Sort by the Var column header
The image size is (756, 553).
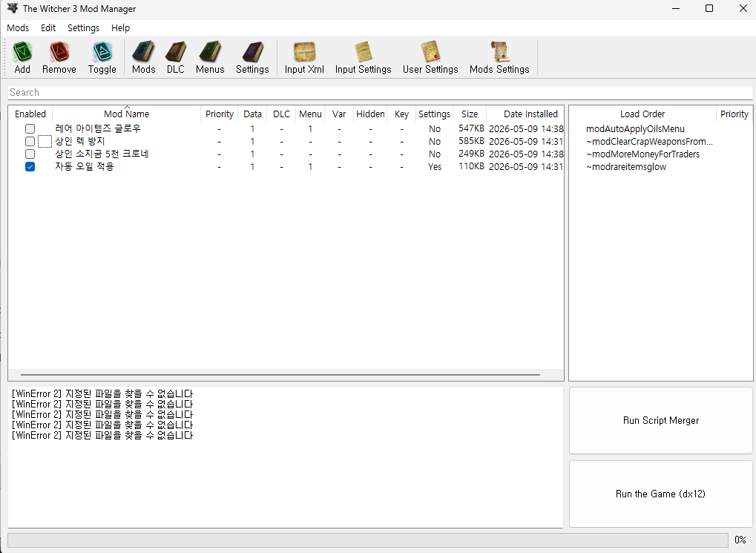coord(339,114)
